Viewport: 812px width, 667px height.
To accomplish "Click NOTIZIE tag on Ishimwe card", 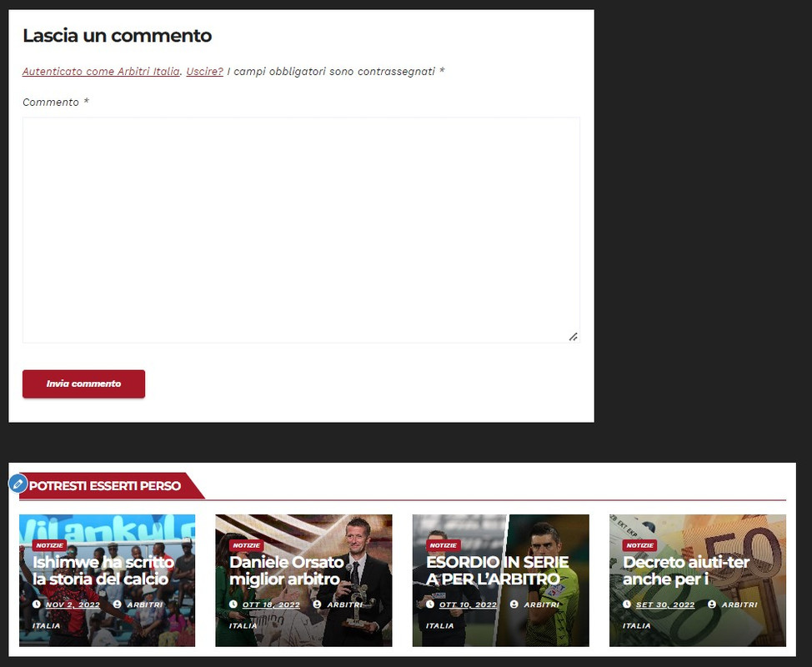I will (x=49, y=545).
